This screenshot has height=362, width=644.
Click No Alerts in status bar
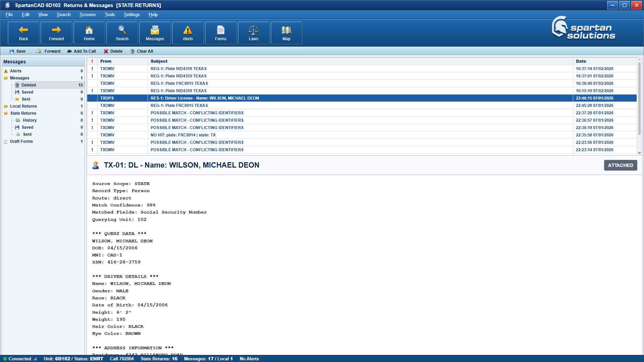[249, 359]
